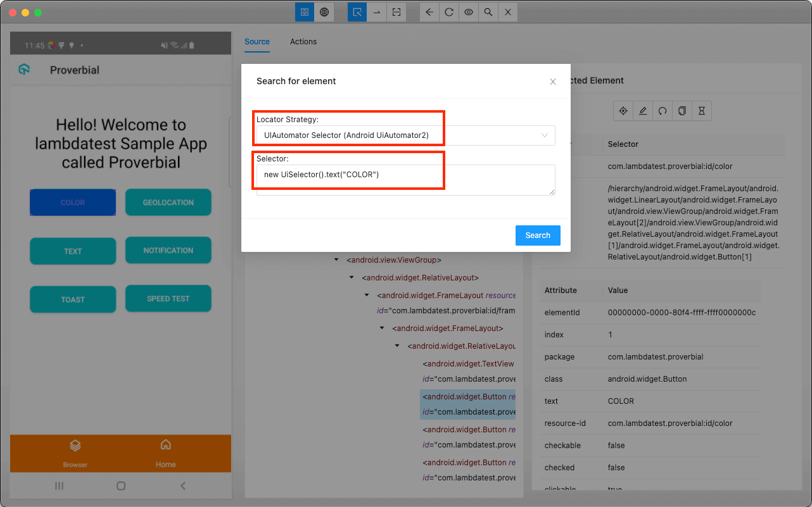Copy element attributes using the copy icon
This screenshot has width=812, height=507.
click(x=682, y=110)
